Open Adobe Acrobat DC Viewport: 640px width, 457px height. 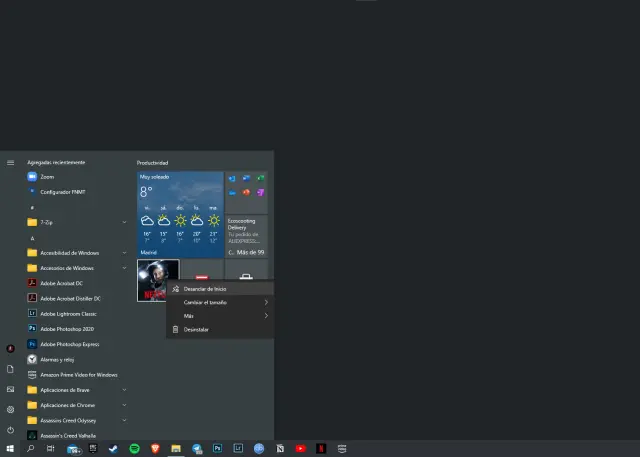click(62, 283)
